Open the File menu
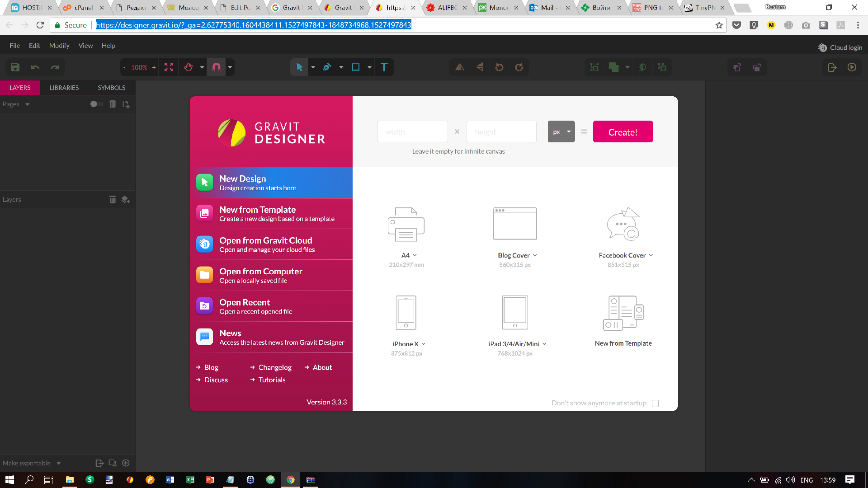This screenshot has height=488, width=868. [14, 46]
